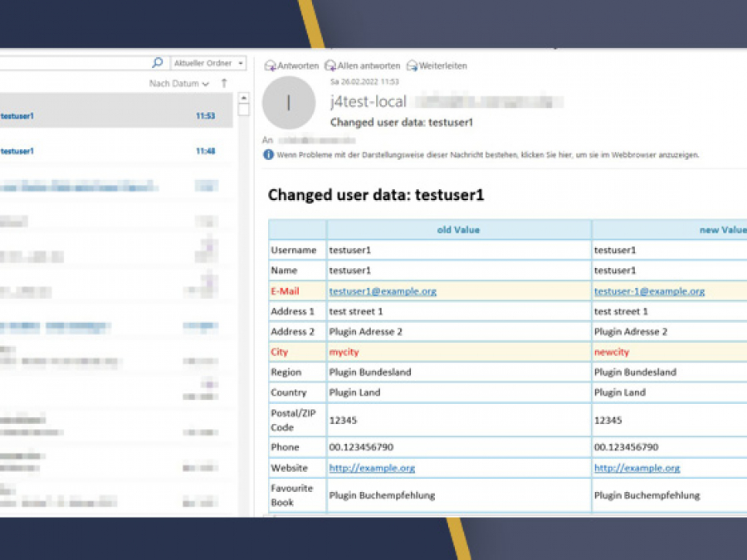
Task: Open old E-Mail link testuser1@example.org
Action: [x=383, y=291]
